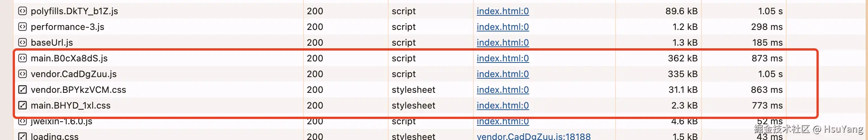
Task: Open index.html:0 initiator for main.BHYD_1xl.css
Action: (503, 106)
